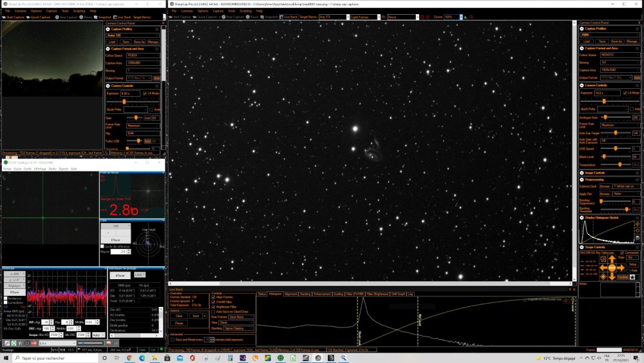
Task: Enable Tendances checkbox in PHD2 history
Action: [6, 298]
